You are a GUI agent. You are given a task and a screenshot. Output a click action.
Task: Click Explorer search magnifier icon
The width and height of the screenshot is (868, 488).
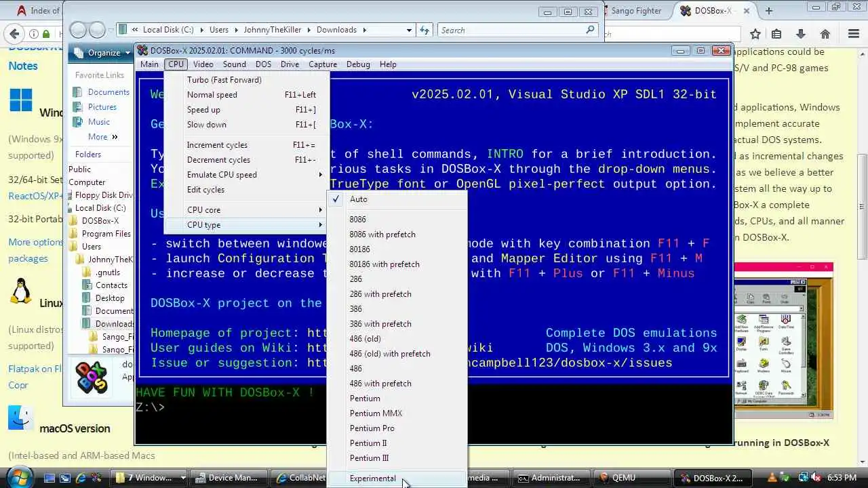pos(590,30)
